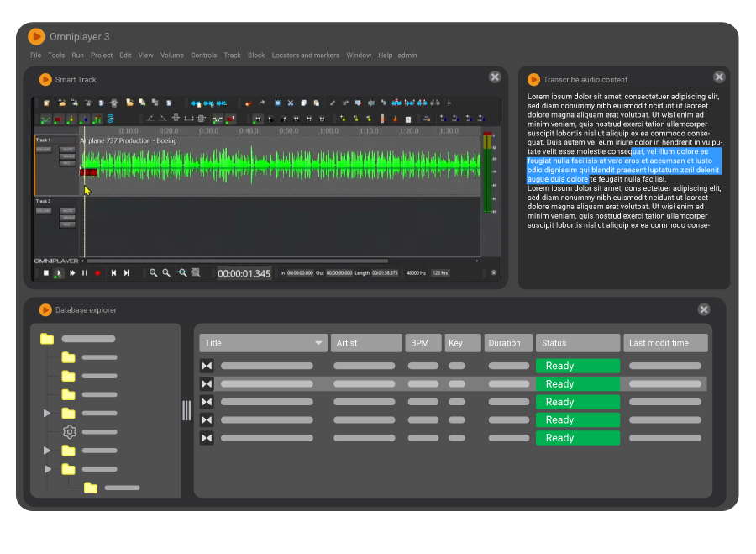Click the Ready status in the highlighted row

point(577,384)
